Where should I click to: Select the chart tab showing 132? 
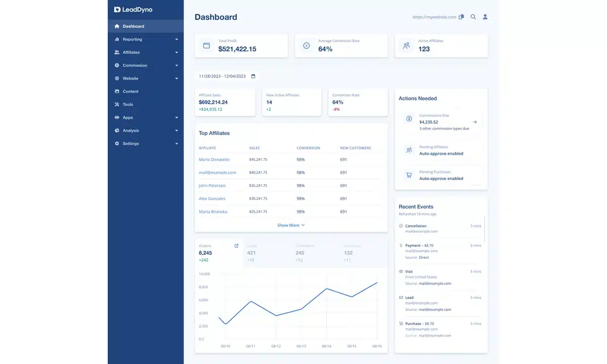[364, 253]
